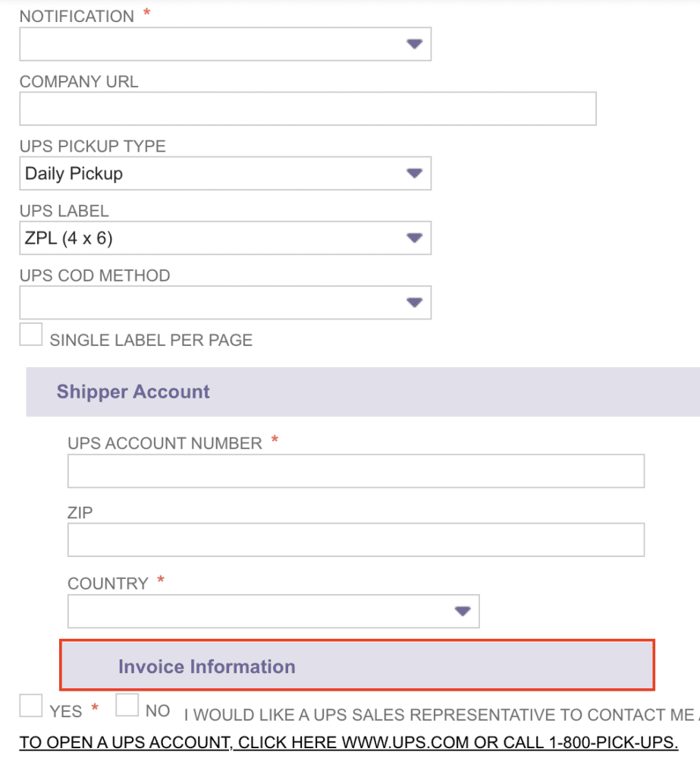Focus the UPS Account Number field
This screenshot has width=700, height=777.
[356, 471]
